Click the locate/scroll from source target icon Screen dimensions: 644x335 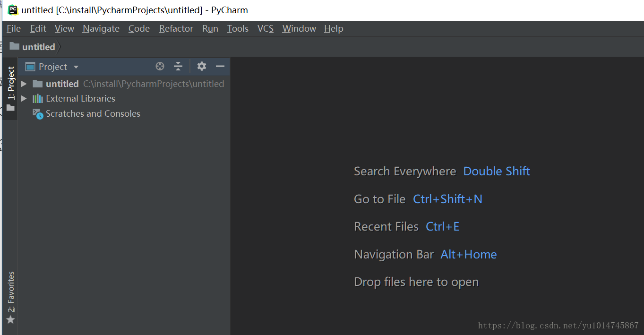(x=160, y=67)
